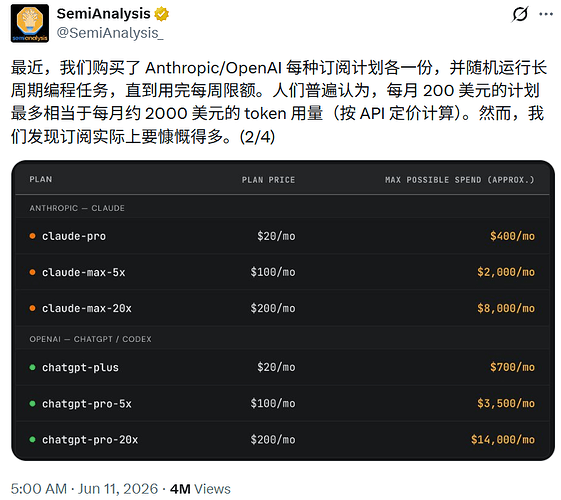This screenshot has height=500, width=561.
Task: Click the claude-max-5x plan name
Action: (x=84, y=273)
